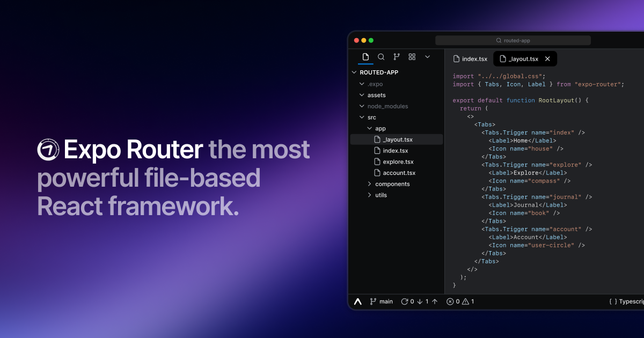Expand the utils folder chevron

pos(369,195)
